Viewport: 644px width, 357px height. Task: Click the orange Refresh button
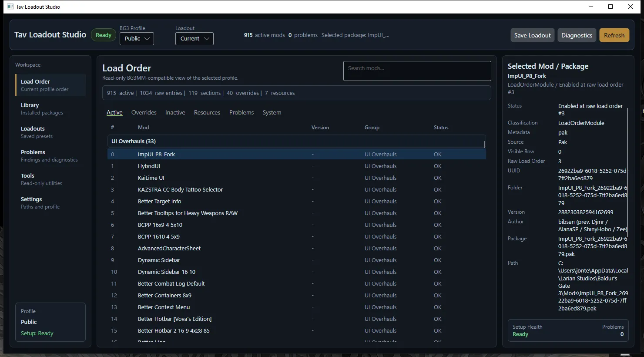(614, 35)
